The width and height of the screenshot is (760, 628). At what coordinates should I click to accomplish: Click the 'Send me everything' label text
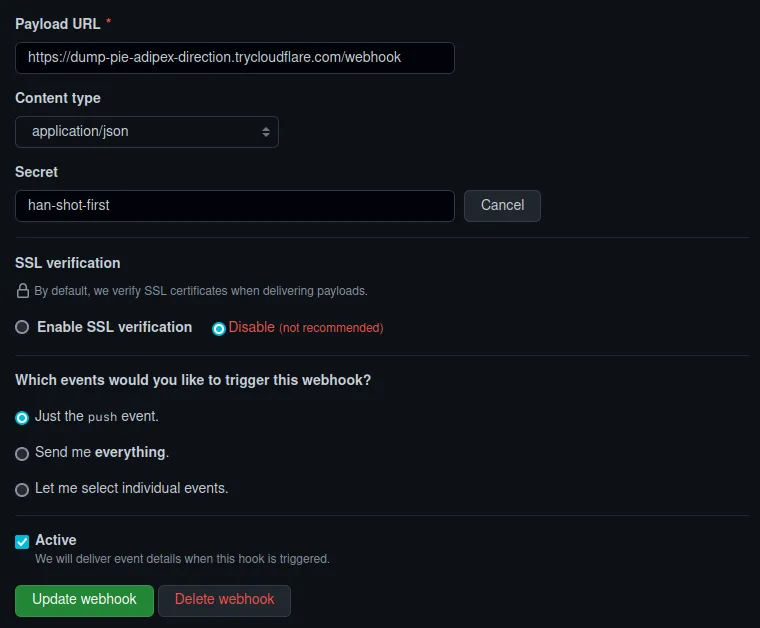tap(101, 452)
